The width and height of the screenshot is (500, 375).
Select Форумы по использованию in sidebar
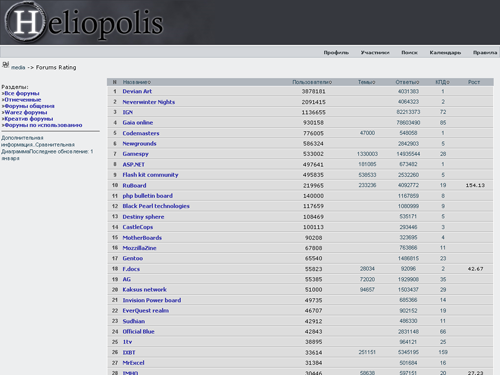(x=43, y=125)
